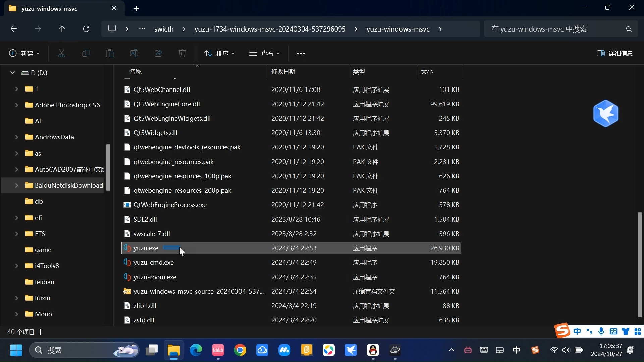The height and width of the screenshot is (362, 644).
Task: Navigate to yuzu-1734-windows-msvc breadcrumb
Action: pyautogui.click(x=270, y=29)
